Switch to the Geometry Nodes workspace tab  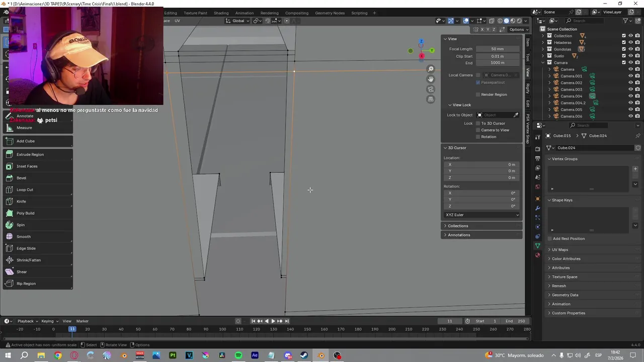point(330,13)
